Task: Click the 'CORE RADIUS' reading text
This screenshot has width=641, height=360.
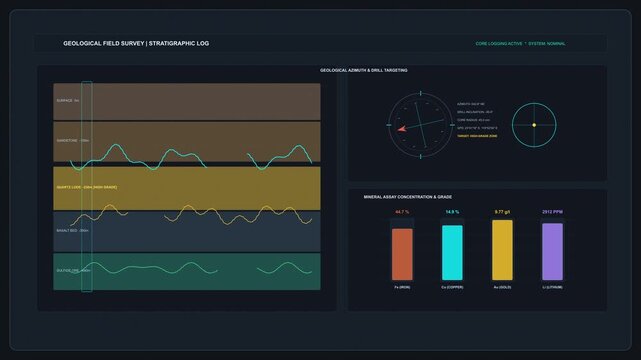Action: point(473,120)
